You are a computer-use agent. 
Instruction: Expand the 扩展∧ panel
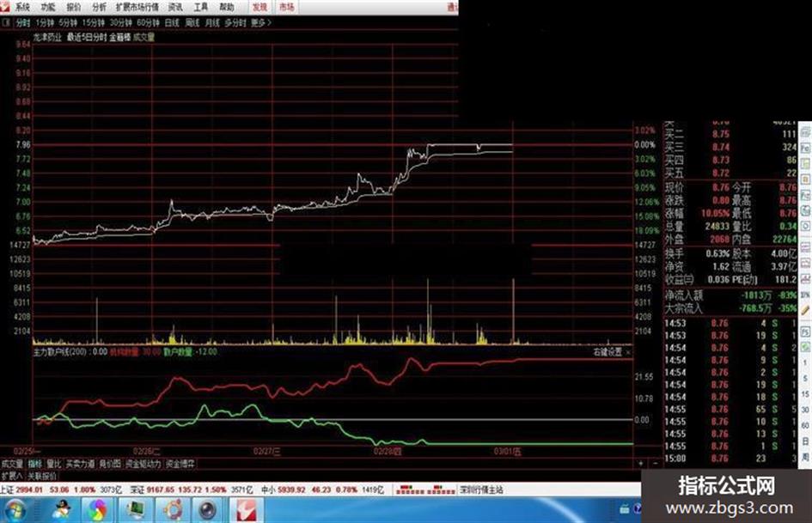12,476
